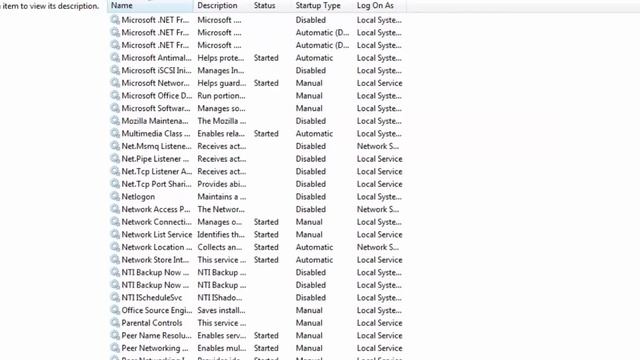This screenshot has width=640, height=360.
Task: Click the 'The Mozilla ...' description
Action: coord(222,121)
